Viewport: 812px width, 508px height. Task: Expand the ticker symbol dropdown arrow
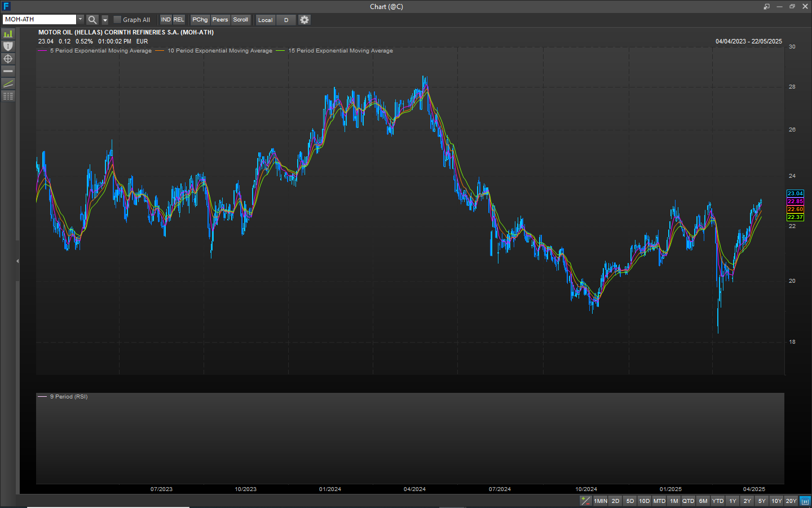pos(80,20)
